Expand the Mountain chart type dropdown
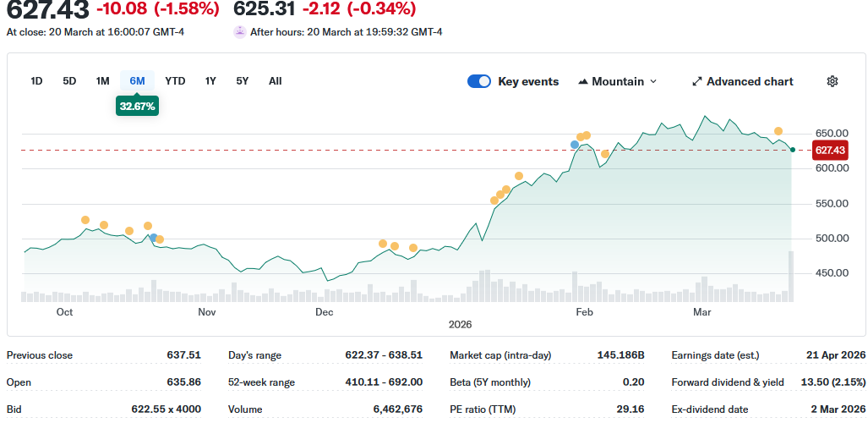 pos(618,81)
